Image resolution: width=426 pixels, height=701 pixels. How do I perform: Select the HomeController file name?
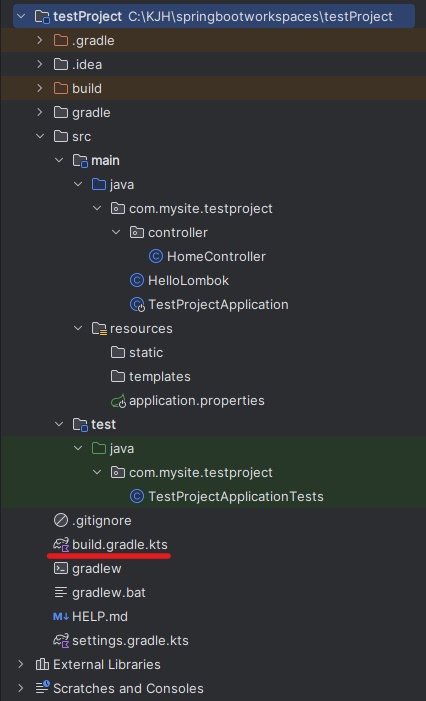coord(216,256)
